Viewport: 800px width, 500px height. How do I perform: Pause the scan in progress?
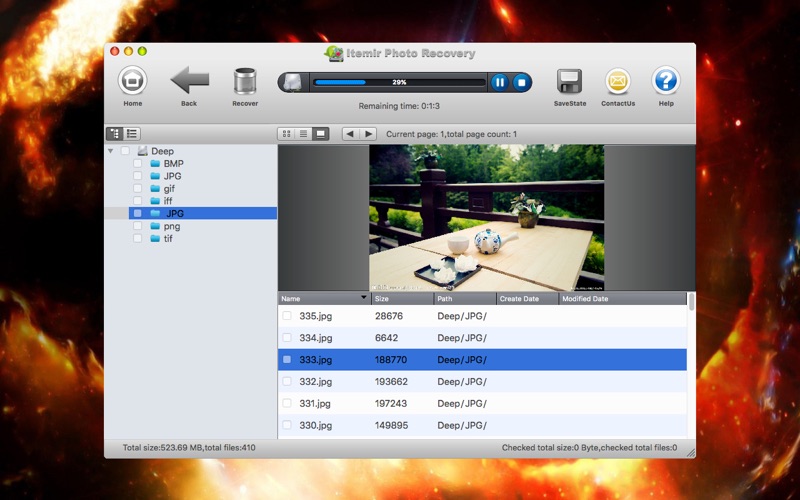[499, 82]
